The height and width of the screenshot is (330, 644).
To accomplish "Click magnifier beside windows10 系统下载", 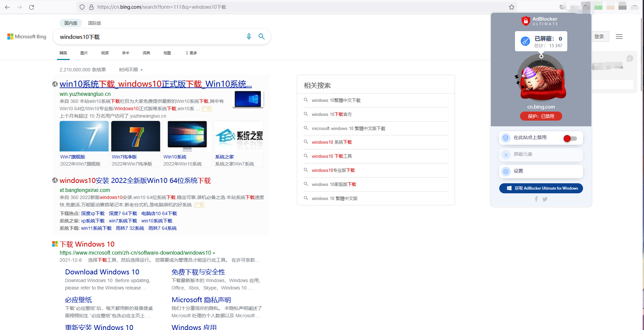I will [306, 142].
